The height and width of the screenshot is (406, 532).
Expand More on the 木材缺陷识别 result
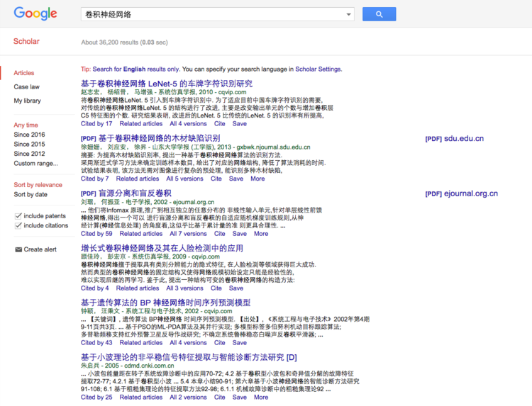(257, 179)
